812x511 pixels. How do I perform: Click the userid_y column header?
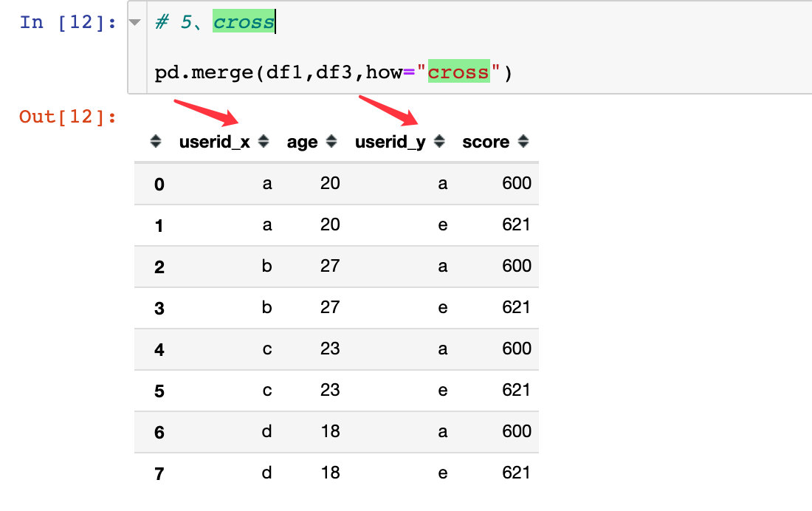pos(390,142)
